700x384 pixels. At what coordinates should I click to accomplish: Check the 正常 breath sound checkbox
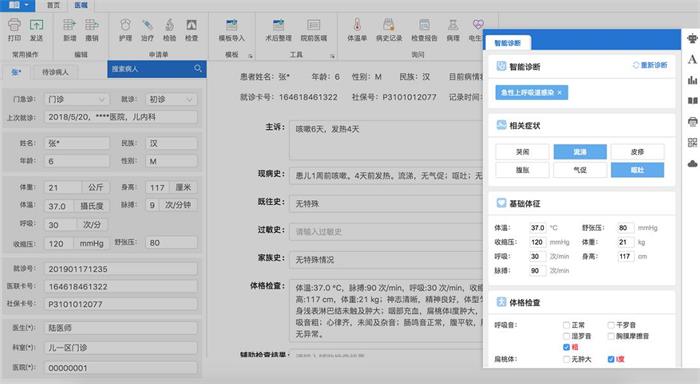point(567,325)
